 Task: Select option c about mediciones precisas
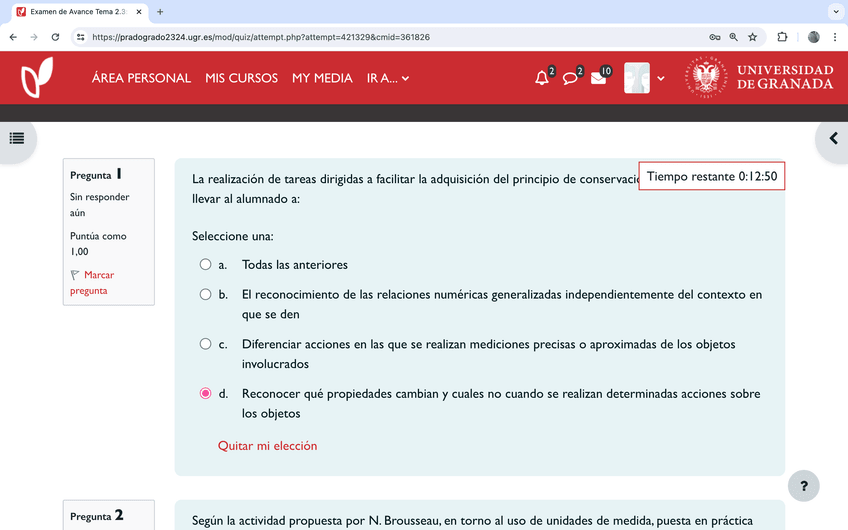[x=206, y=344]
